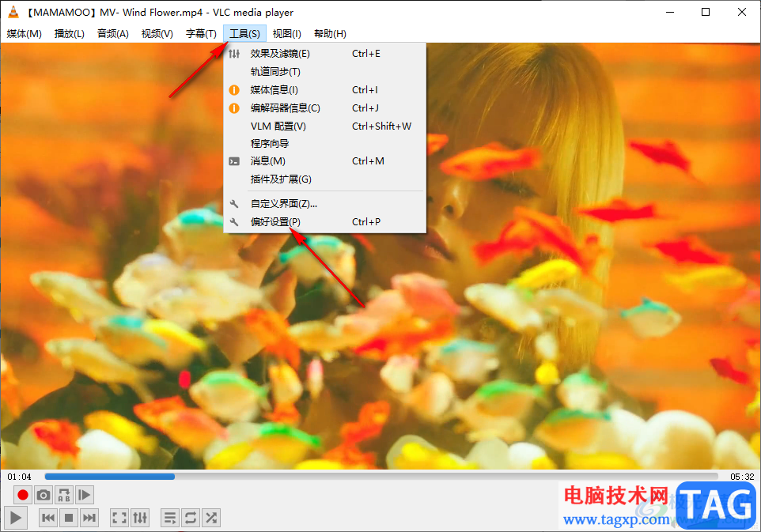The width and height of the screenshot is (761, 532).
Task: Click orange info icon beside 媒体信息
Action: click(234, 89)
